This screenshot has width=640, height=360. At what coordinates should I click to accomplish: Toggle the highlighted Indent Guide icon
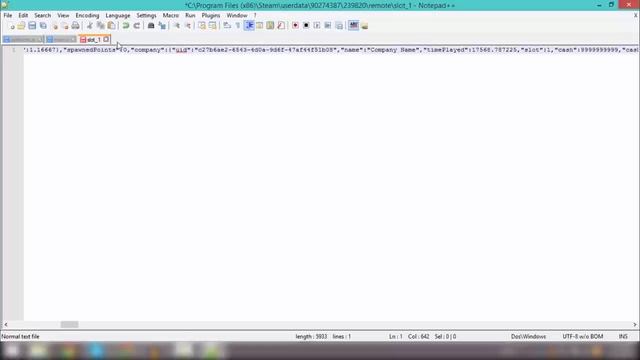pyautogui.click(x=249, y=26)
